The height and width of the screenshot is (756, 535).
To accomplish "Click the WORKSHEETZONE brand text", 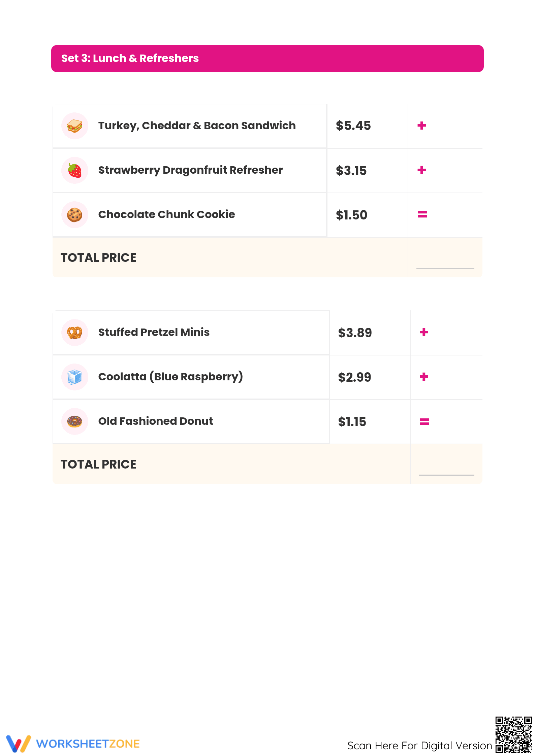I will pyautogui.click(x=88, y=744).
